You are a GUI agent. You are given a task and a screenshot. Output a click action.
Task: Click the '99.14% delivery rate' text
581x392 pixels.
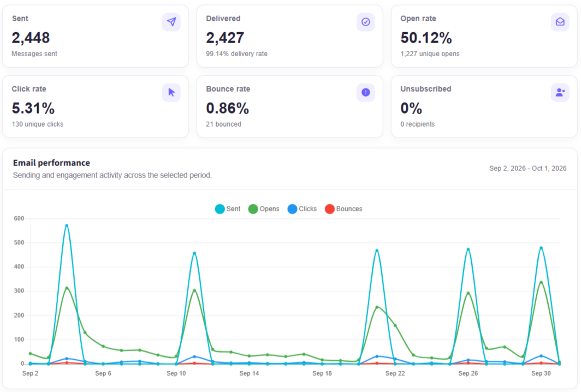point(237,54)
